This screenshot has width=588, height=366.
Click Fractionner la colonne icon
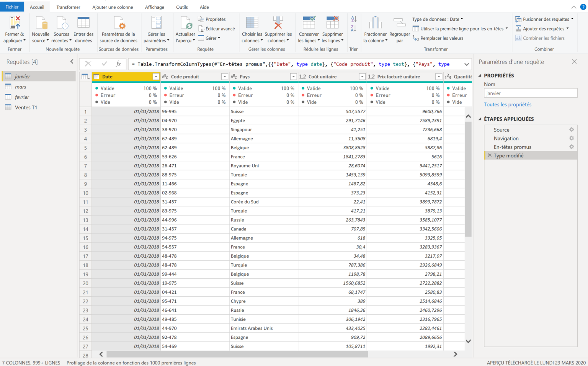(x=375, y=23)
